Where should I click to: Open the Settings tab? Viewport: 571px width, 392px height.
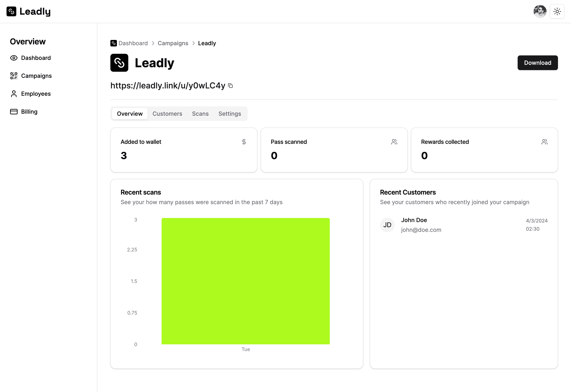(x=230, y=114)
